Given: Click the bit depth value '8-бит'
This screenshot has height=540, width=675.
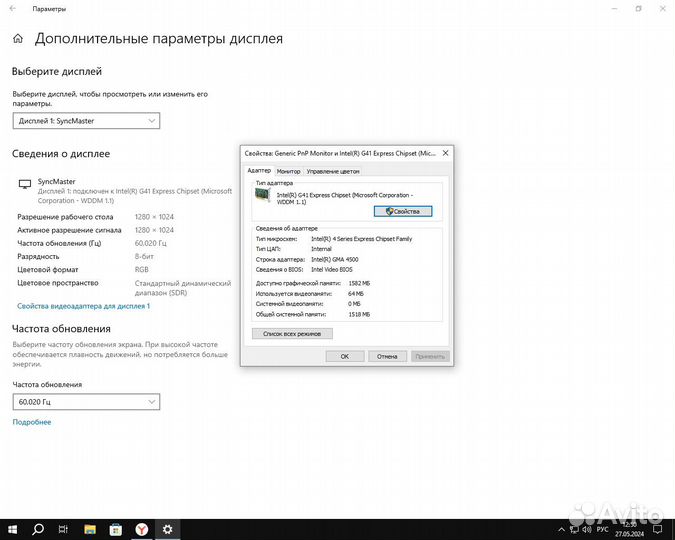Looking at the screenshot, I should click(x=144, y=257).
